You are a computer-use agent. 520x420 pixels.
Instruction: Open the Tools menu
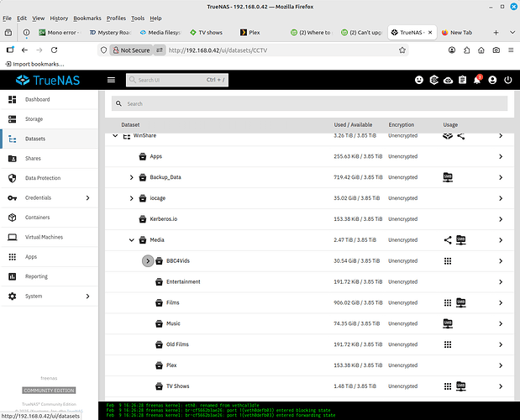coord(138,18)
